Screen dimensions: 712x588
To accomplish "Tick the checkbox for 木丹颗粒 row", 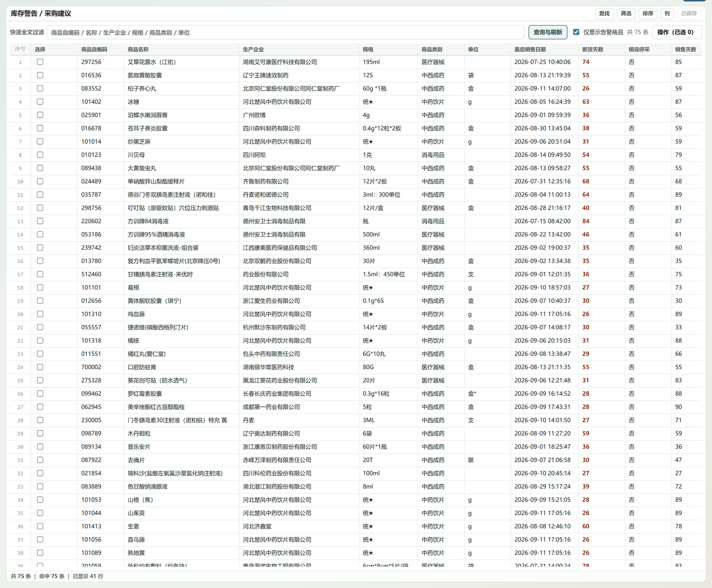I will tap(40, 434).
